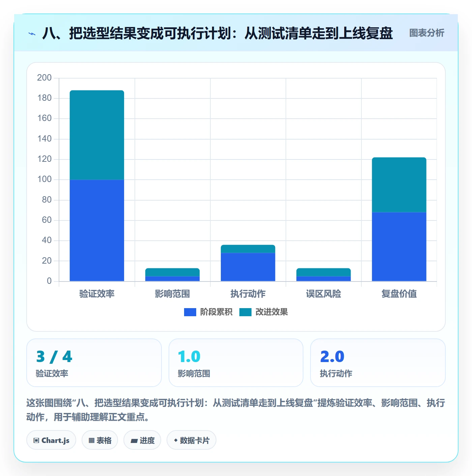Click the 复盘价值 teal bar segment
The width and height of the screenshot is (472, 476).
coord(399,185)
